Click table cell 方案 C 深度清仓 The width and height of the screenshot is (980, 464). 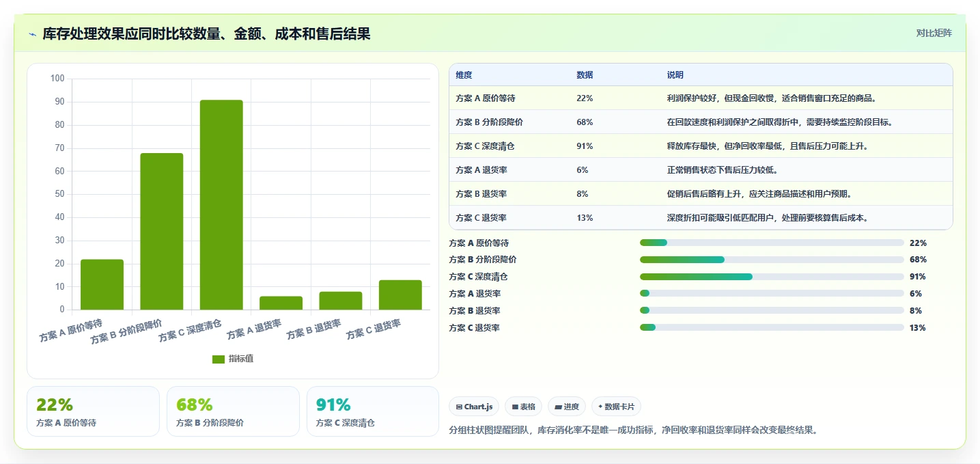(x=486, y=146)
